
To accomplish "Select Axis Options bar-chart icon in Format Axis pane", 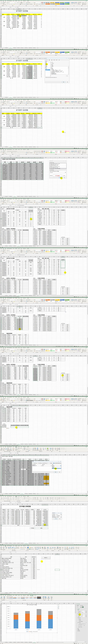I will [83, 607].
